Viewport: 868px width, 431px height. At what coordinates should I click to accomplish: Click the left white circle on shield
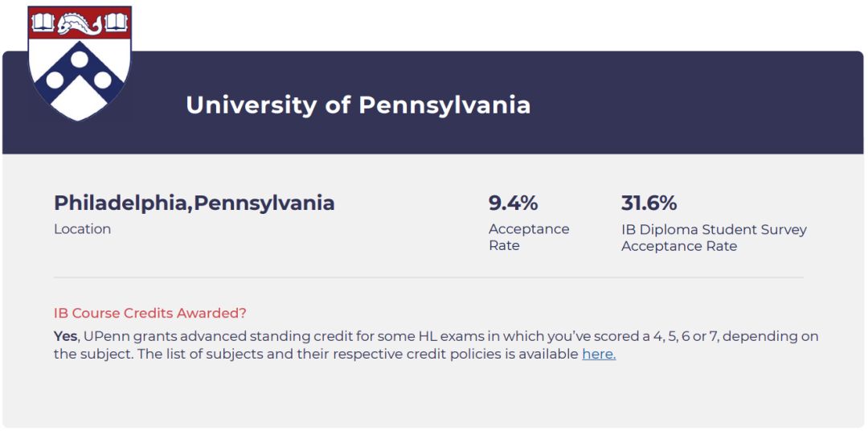(x=55, y=80)
